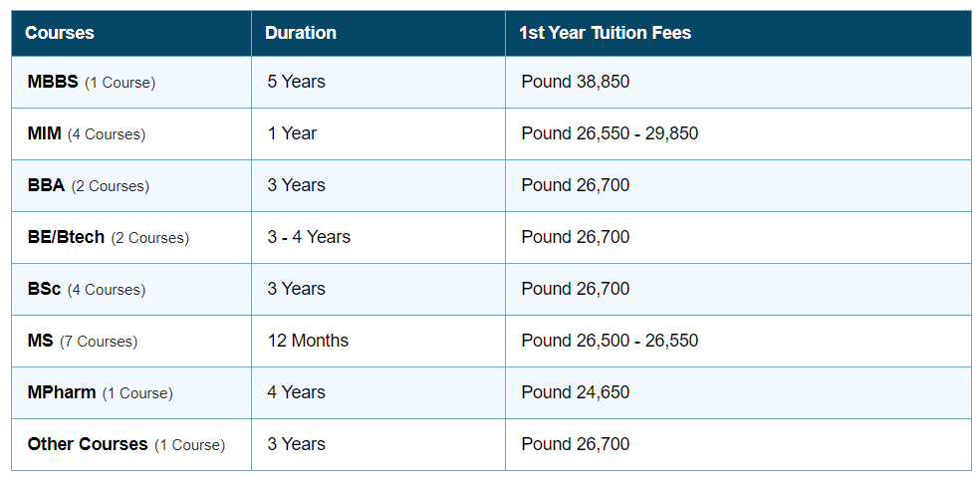Screen dimensions: 980x481
Task: Click the 5 Years duration cell
Action: coord(296,82)
